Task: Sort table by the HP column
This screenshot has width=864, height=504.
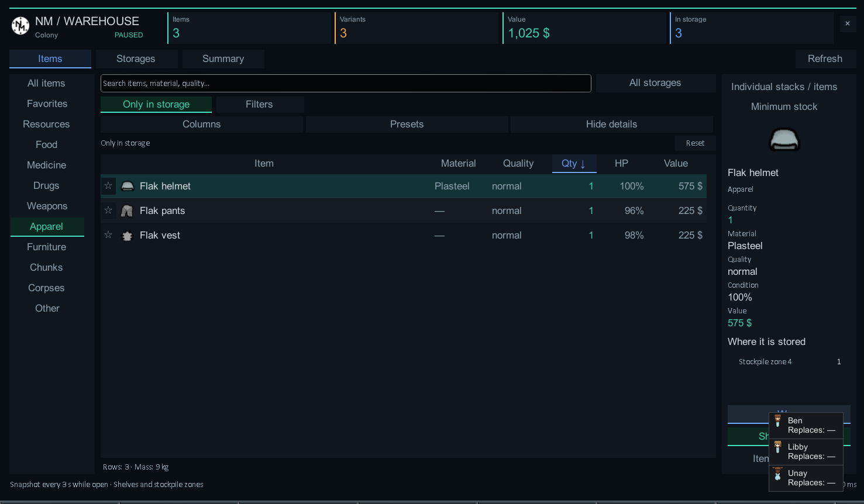Action: tap(622, 164)
